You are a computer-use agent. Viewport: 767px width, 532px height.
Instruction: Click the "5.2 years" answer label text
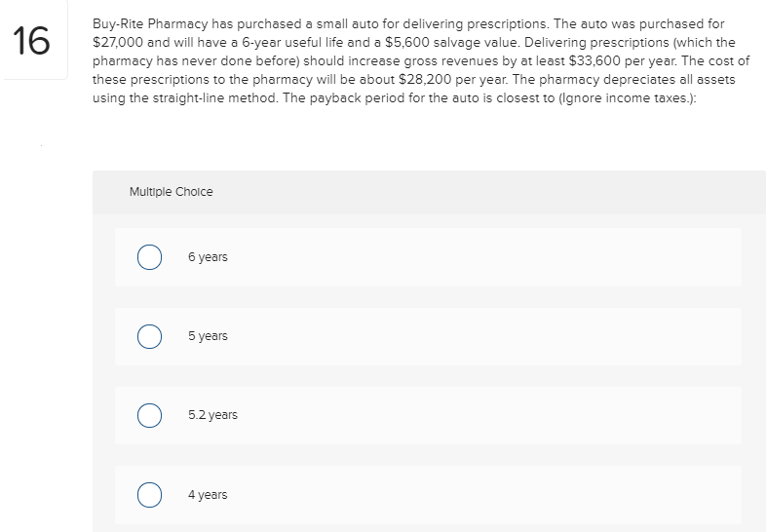(x=212, y=415)
